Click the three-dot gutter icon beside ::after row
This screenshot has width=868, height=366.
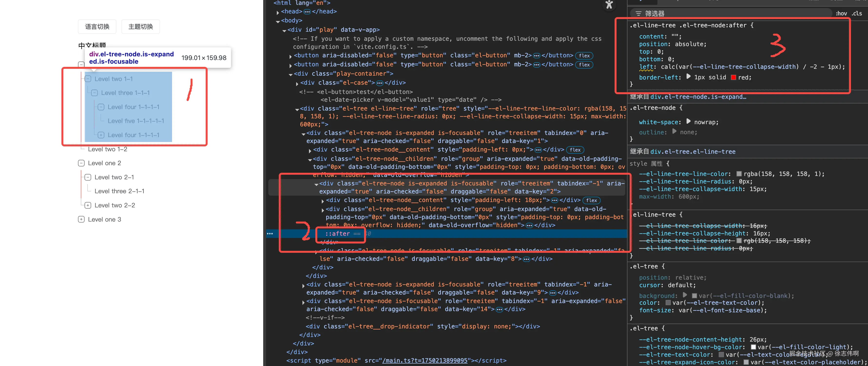(x=270, y=234)
